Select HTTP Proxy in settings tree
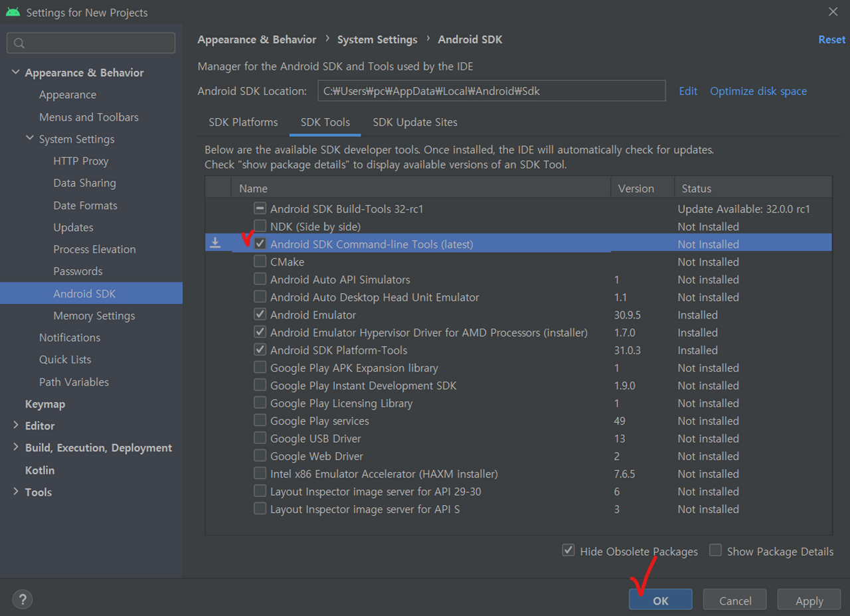This screenshot has width=850, height=616. (x=81, y=161)
